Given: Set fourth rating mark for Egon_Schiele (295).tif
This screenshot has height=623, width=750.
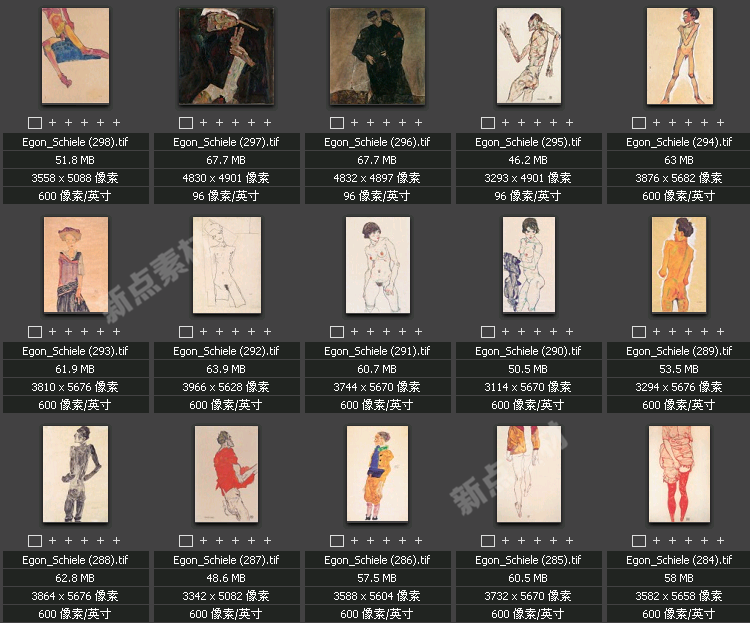Looking at the screenshot, I should [x=553, y=122].
